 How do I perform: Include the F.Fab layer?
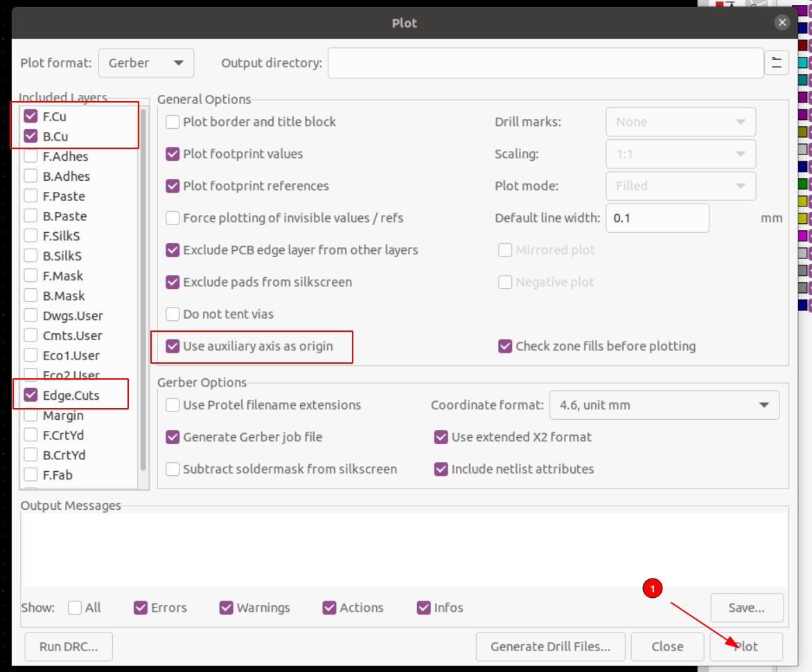[30, 475]
